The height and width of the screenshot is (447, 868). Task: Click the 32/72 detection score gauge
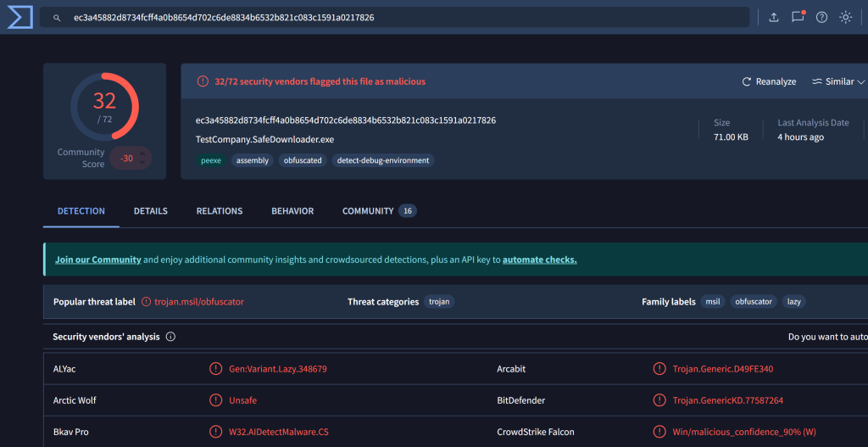[x=104, y=106]
